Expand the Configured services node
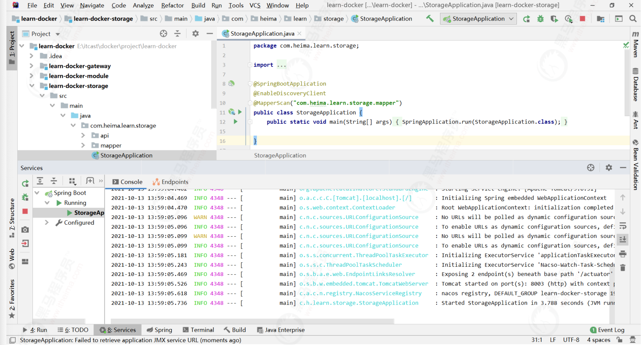The image size is (644, 345). 47,223
